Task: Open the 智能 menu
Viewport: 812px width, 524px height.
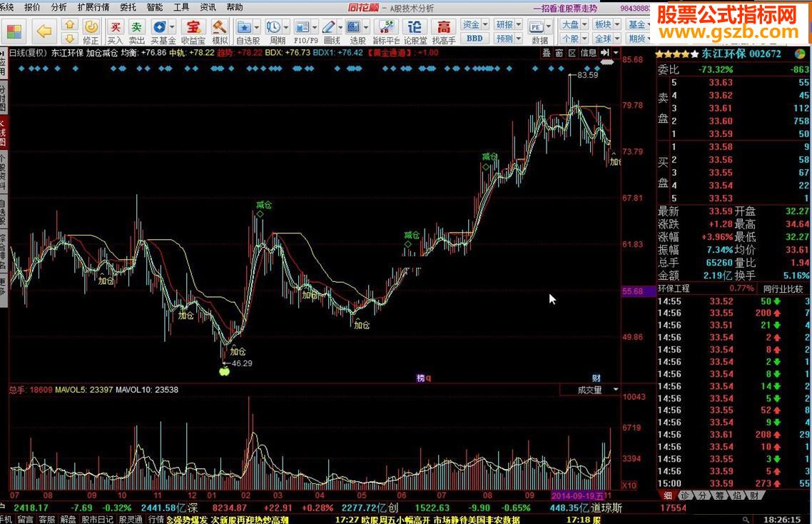Action: click(x=154, y=7)
